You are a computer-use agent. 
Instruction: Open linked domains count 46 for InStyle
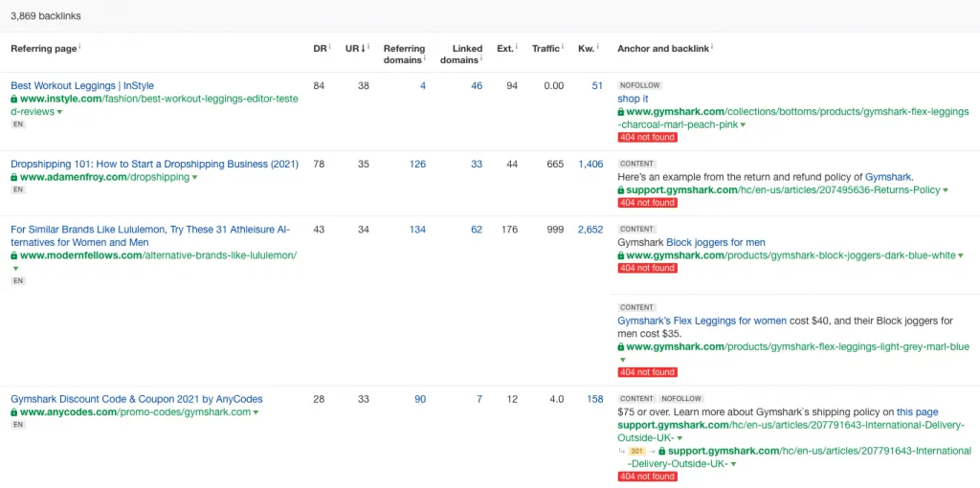point(477,85)
